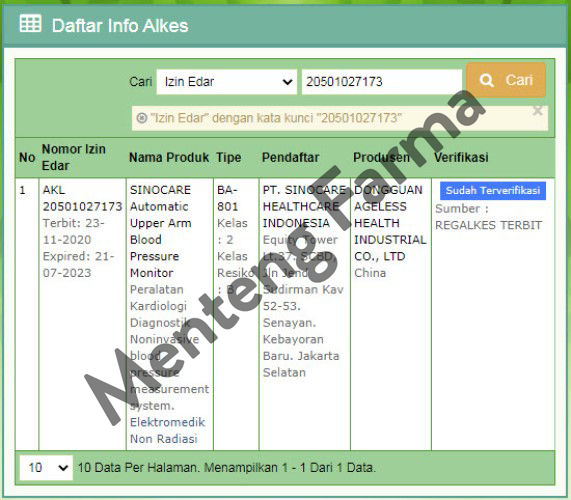Click the Nama Produk column header
571x500 pixels.
169,157
